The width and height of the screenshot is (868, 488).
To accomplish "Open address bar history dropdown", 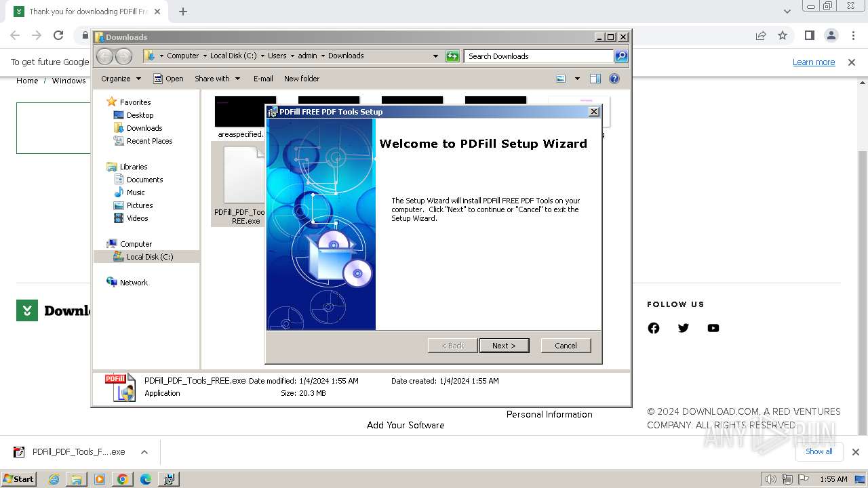I will click(435, 56).
